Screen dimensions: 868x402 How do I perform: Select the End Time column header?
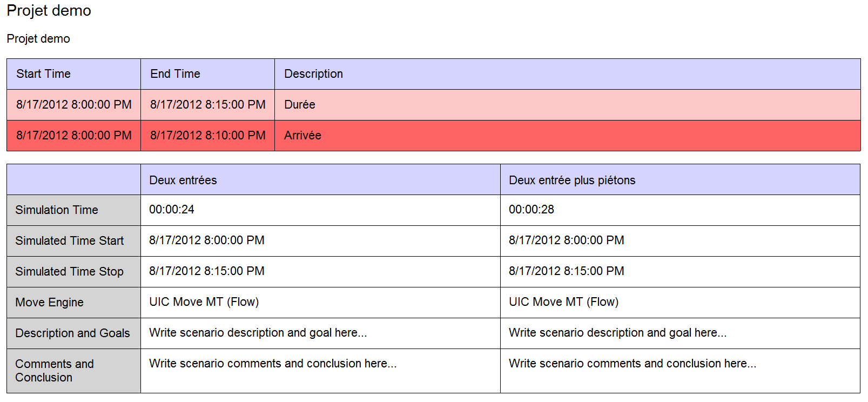tap(175, 74)
